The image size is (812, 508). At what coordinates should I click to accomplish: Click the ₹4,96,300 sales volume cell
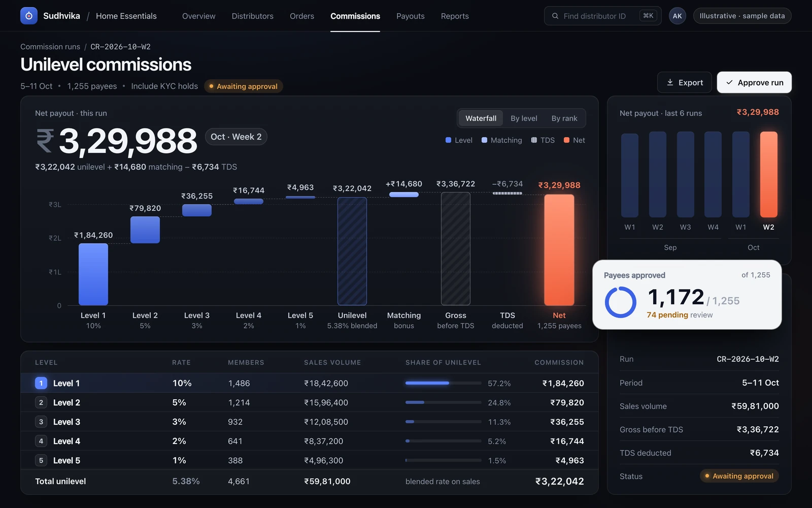[323, 461]
